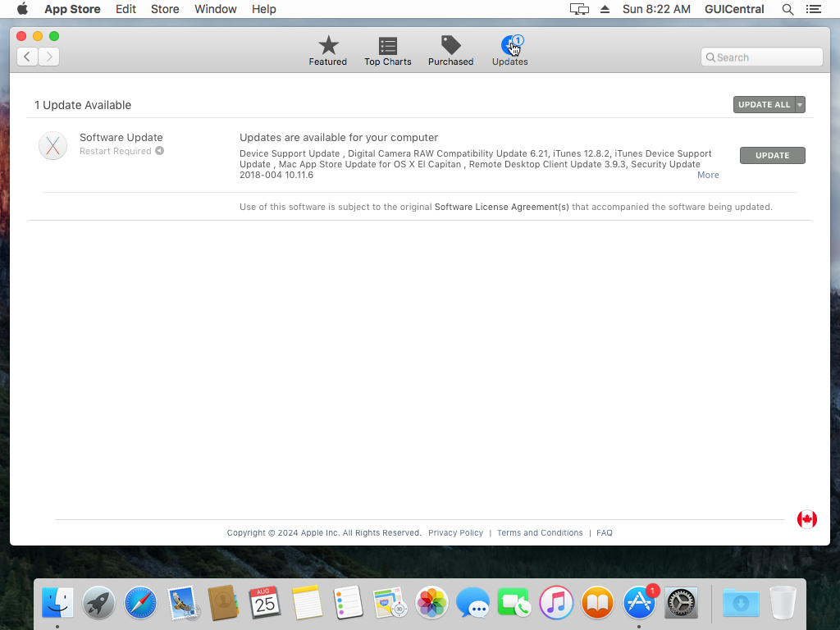Click the Canada flag country selector
840x630 pixels.
(807, 518)
